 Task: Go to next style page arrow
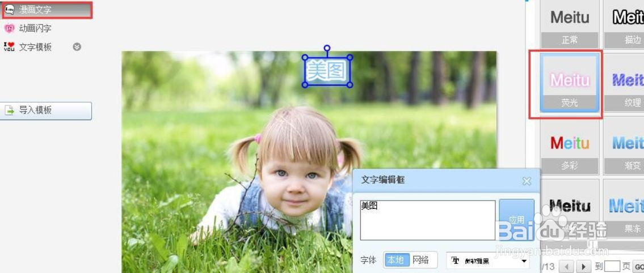[x=584, y=266]
